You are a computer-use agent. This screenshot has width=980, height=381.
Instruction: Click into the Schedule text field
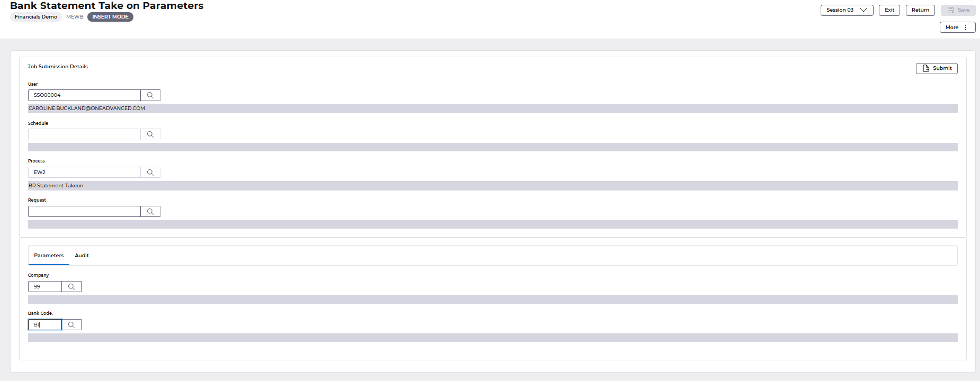85,134
